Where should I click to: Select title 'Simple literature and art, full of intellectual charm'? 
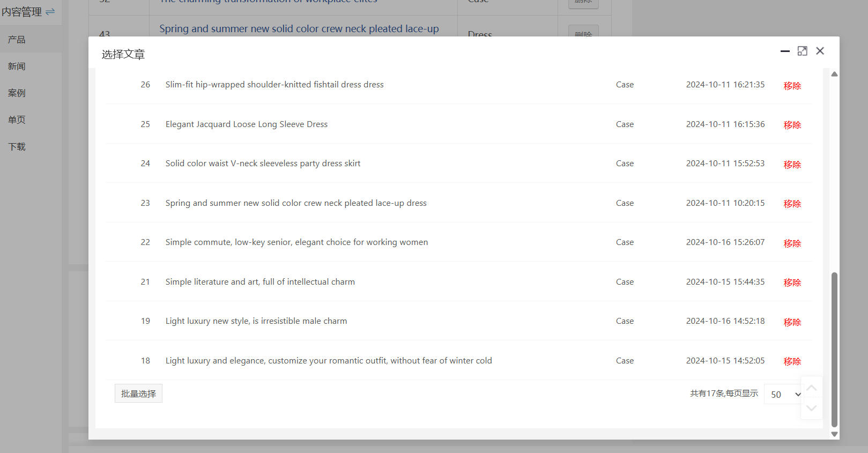[260, 282]
